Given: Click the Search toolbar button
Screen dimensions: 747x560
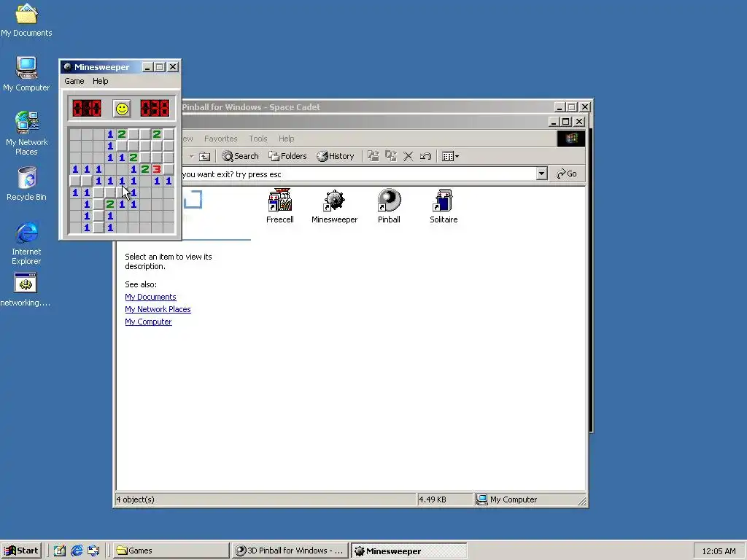Looking at the screenshot, I should pyautogui.click(x=240, y=156).
